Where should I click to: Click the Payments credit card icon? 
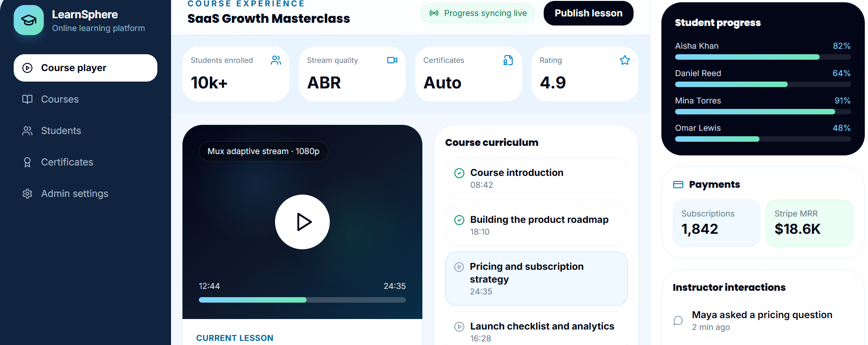tap(678, 185)
